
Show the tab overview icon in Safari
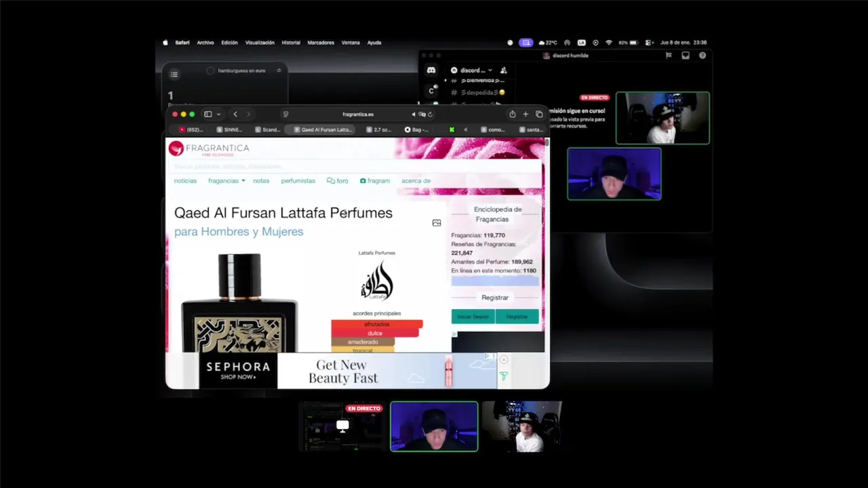(539, 115)
